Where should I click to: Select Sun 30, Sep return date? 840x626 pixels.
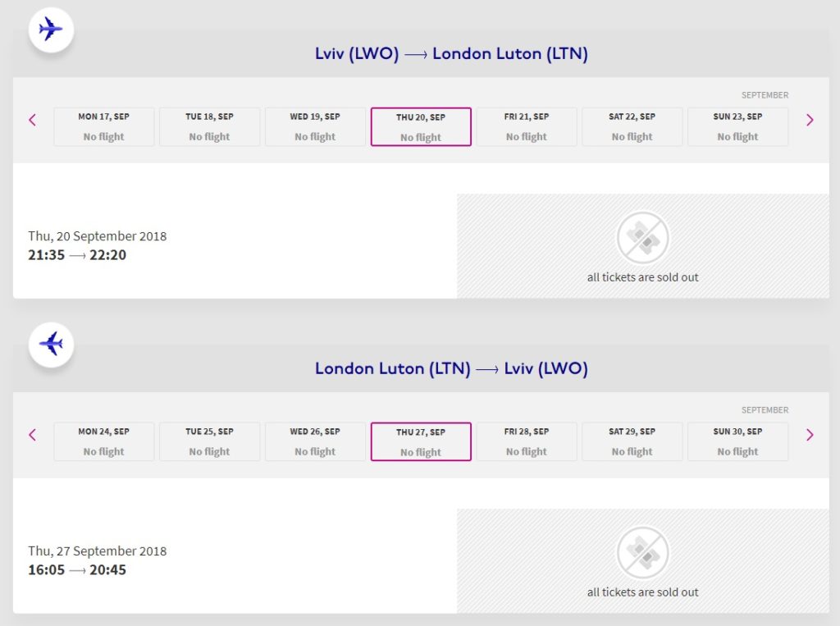click(x=737, y=441)
